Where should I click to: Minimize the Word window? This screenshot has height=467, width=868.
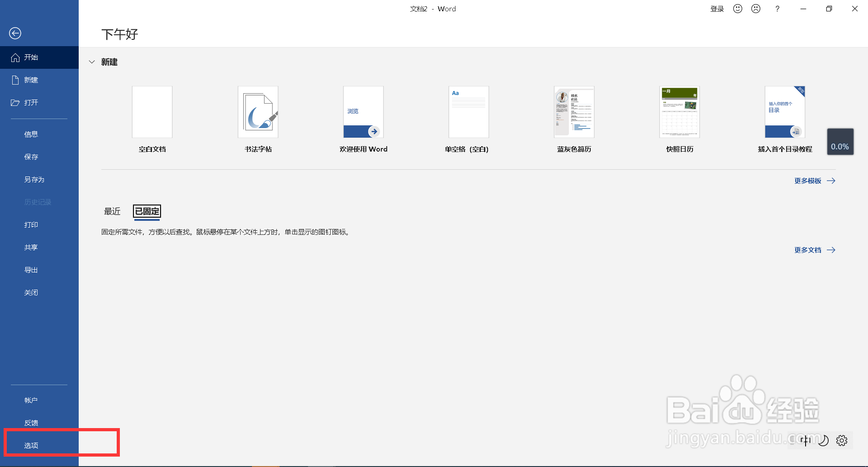pos(803,9)
